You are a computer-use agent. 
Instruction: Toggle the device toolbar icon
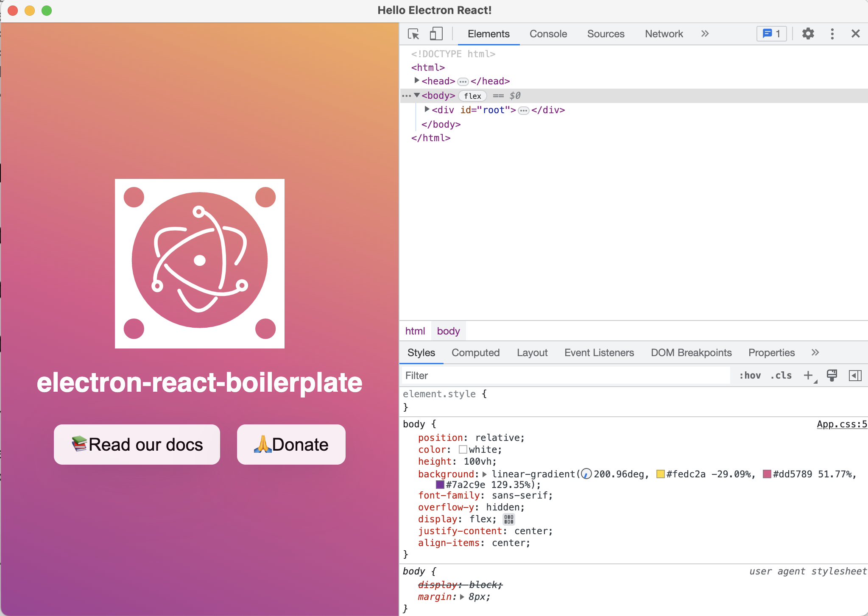tap(436, 34)
